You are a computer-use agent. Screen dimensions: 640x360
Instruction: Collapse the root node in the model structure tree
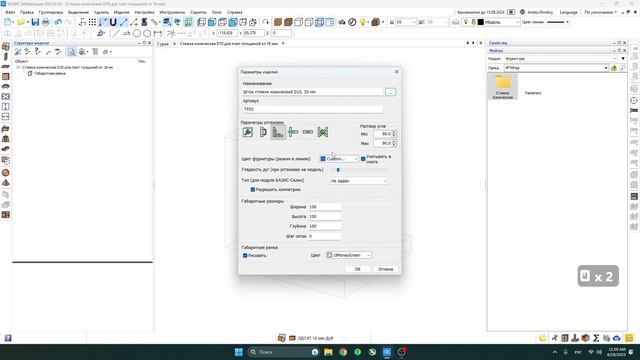[18, 67]
